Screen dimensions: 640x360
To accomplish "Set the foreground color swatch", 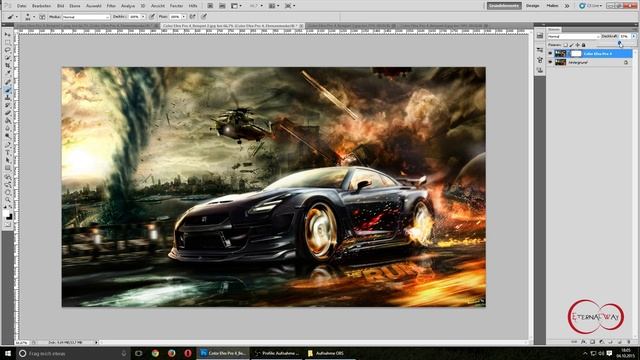I will [x=6, y=212].
